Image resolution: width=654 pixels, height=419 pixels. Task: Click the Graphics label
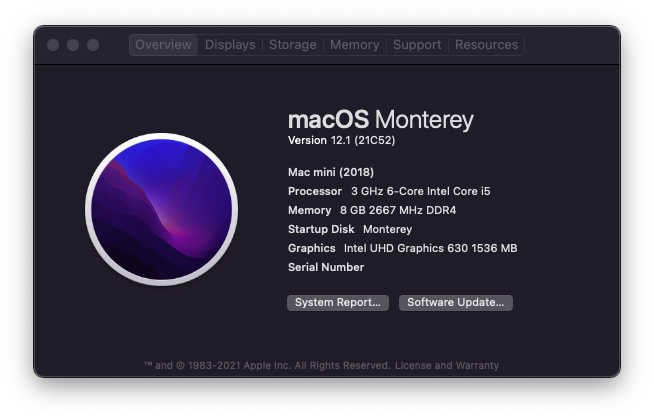pos(312,248)
